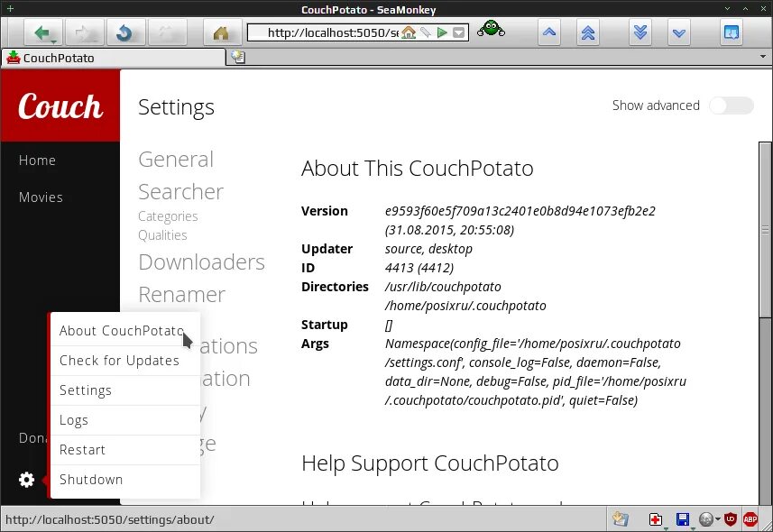
Task: Open the Qualities settings subsection
Action: point(162,235)
